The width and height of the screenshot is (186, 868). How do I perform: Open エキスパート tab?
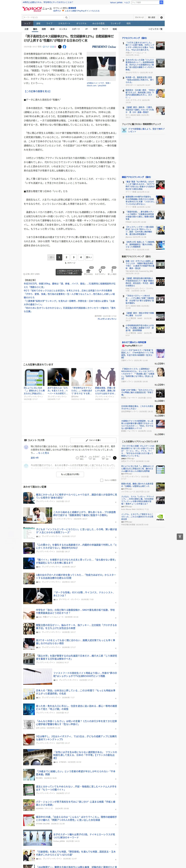pos(64,24)
